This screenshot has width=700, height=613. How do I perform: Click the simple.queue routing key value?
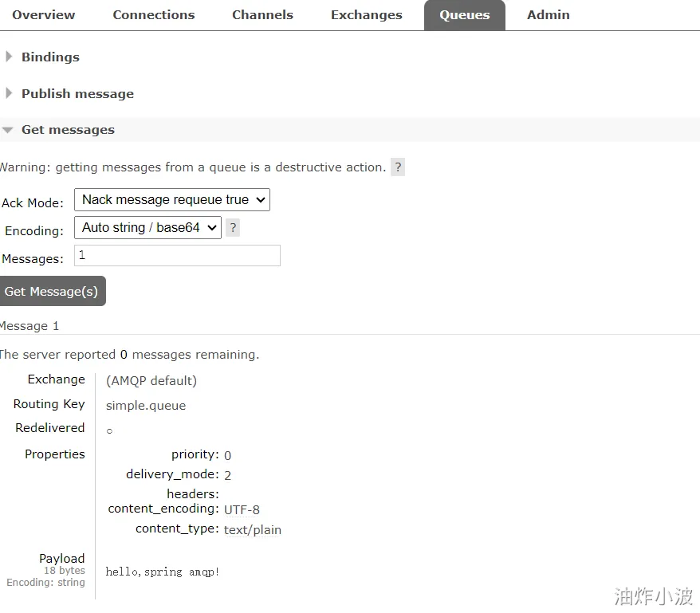146,406
